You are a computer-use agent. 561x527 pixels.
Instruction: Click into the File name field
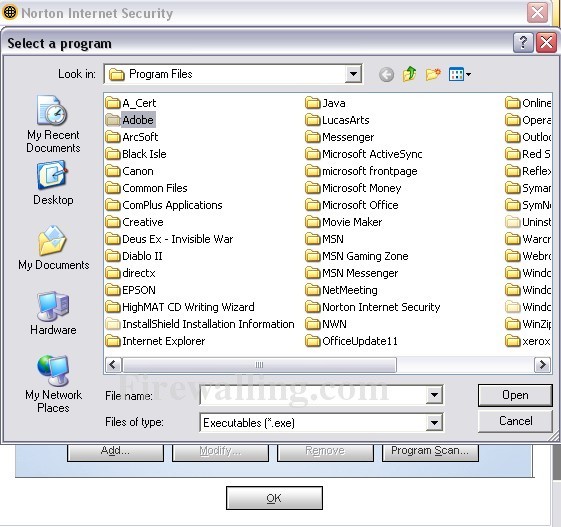click(x=313, y=395)
